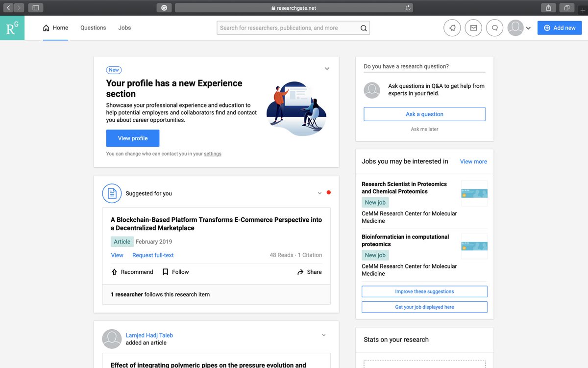Click the Research Scientist job thumbnail
This screenshot has height=368, width=588.
tap(474, 193)
